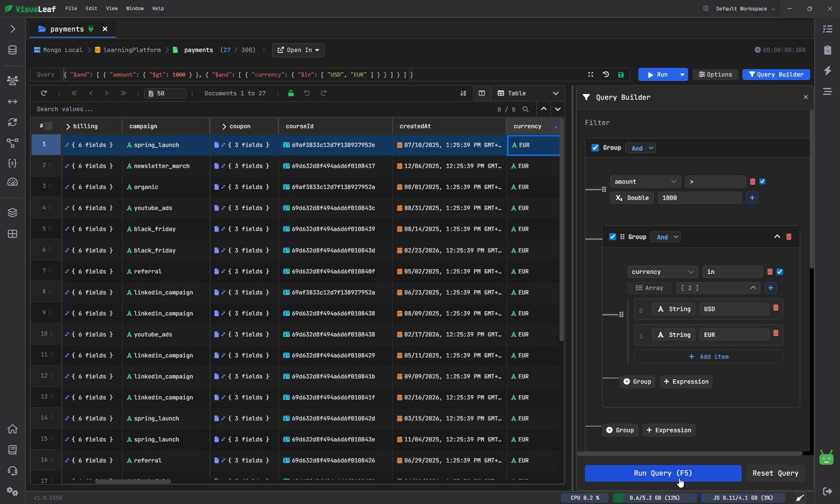Image resolution: width=840 pixels, height=504 pixels.
Task: Switch to the payments tab
Action: [67, 29]
